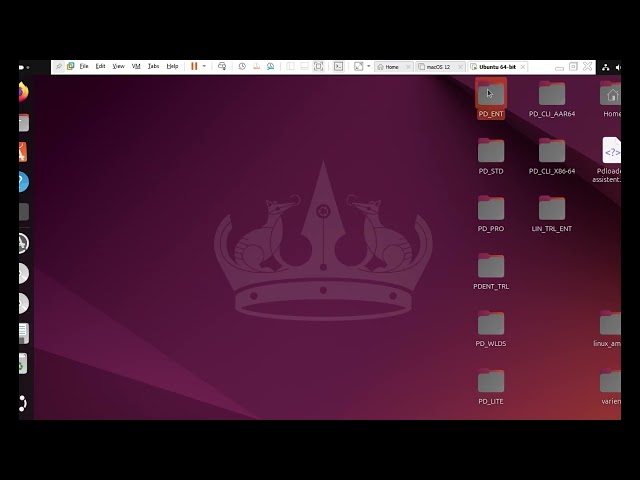Open the console view icon in the toolbar
The width and height of the screenshot is (640, 480).
(338, 67)
